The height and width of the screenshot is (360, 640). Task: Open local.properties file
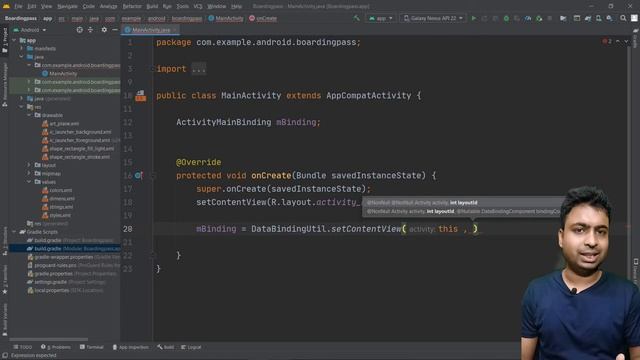[x=65, y=290]
